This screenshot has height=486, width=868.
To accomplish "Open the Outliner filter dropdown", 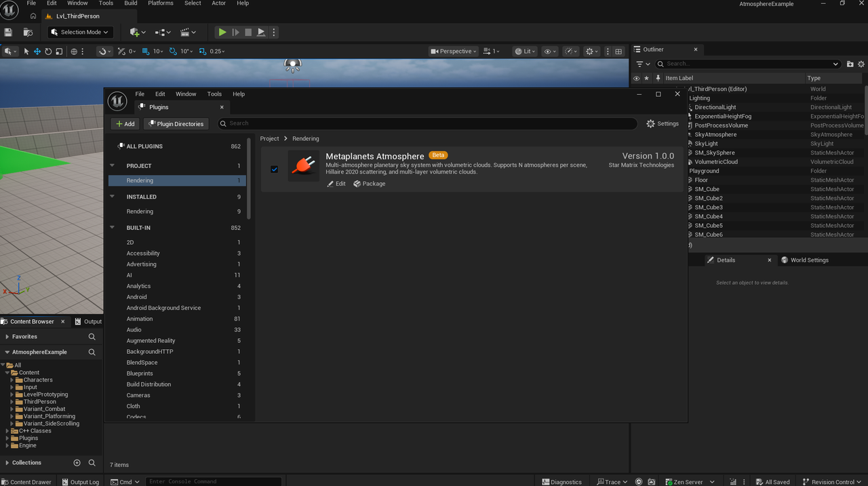I will pyautogui.click(x=643, y=64).
